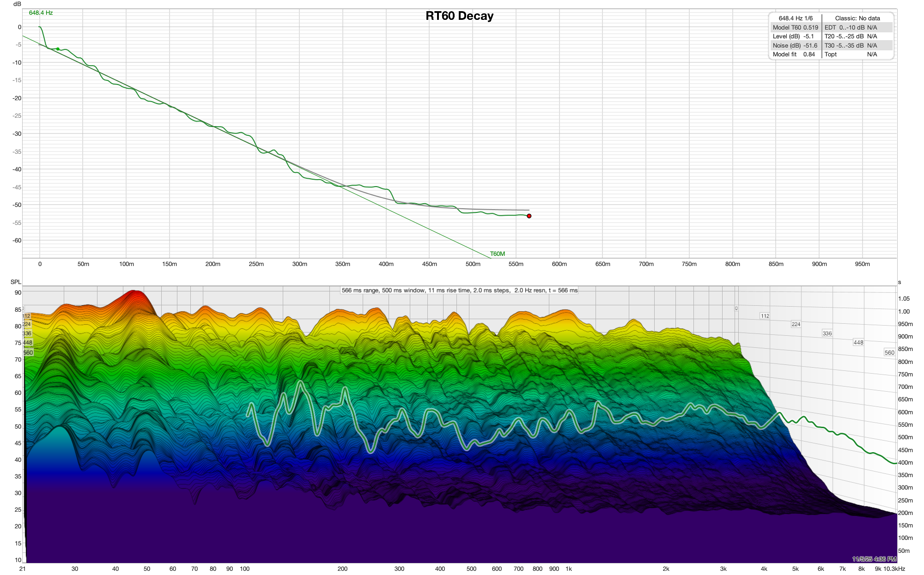Click the 448 slice label on left

click(x=28, y=342)
